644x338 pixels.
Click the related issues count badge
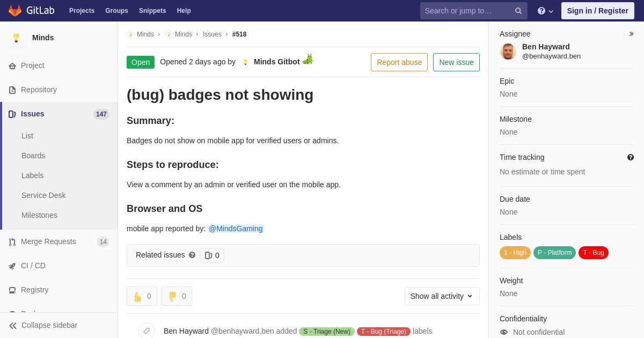(x=212, y=255)
